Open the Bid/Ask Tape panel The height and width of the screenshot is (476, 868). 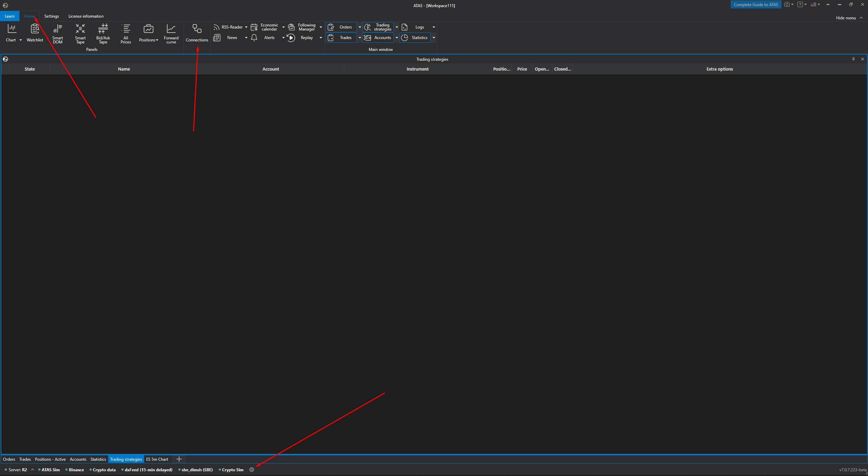[103, 33]
